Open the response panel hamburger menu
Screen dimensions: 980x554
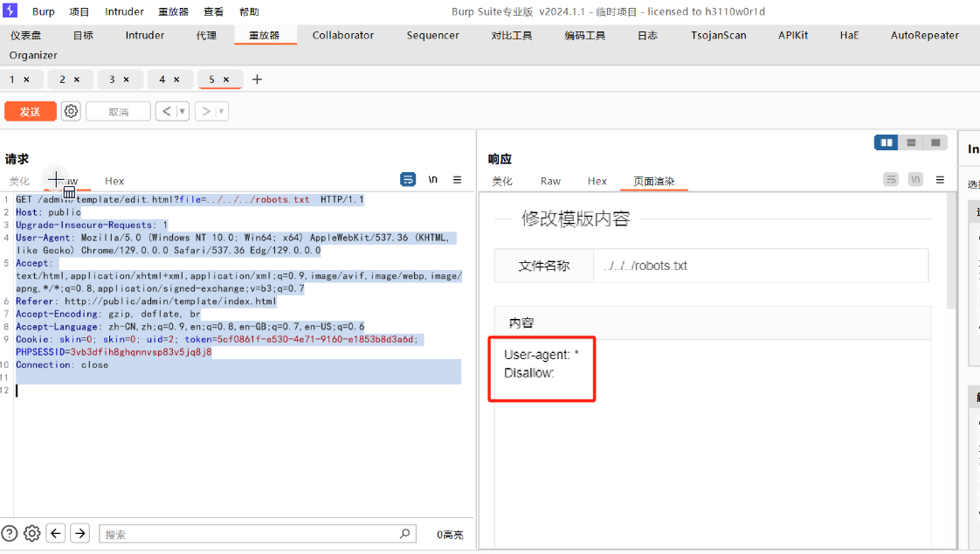click(940, 180)
